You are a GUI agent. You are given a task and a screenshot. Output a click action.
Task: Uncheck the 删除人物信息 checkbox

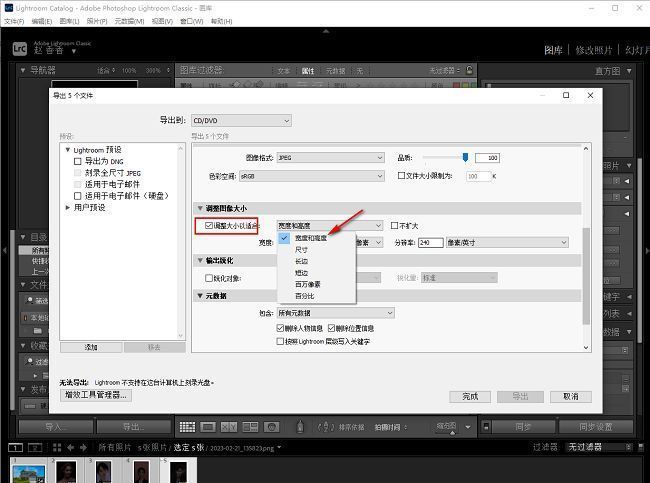[x=281, y=328]
